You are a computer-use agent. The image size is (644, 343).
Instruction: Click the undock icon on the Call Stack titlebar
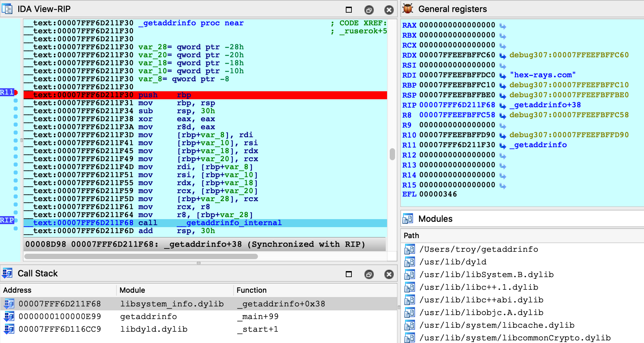coord(369,274)
